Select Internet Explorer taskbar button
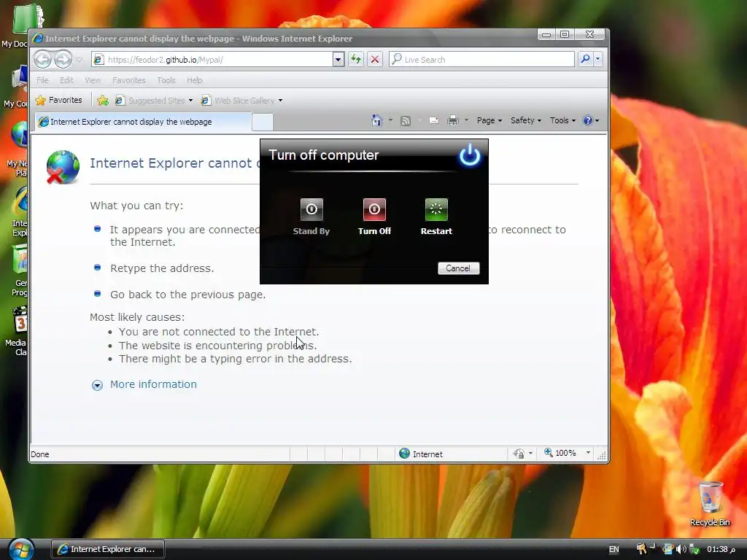Screen dimensions: 747x560 [x=108, y=549]
